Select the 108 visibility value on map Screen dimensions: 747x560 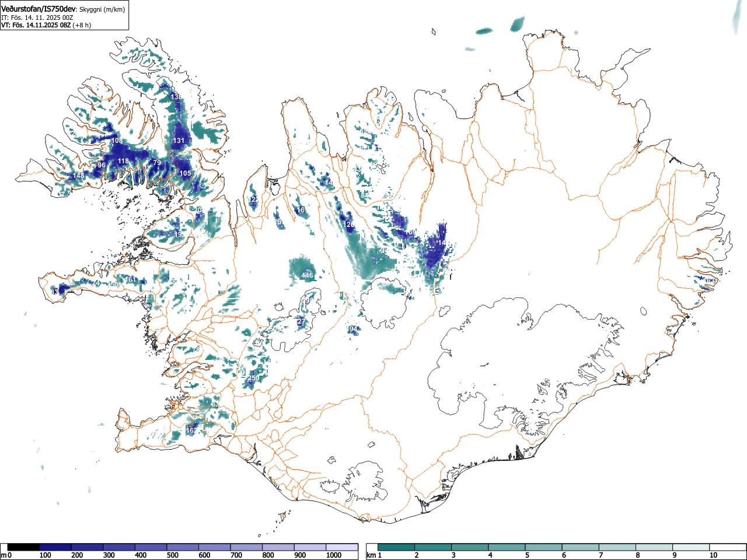point(117,141)
